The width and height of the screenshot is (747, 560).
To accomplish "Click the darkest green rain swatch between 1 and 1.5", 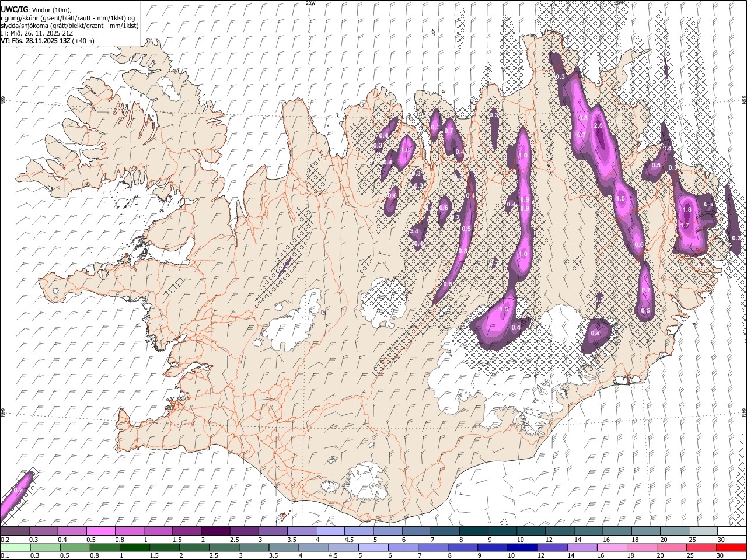I will (x=135, y=548).
